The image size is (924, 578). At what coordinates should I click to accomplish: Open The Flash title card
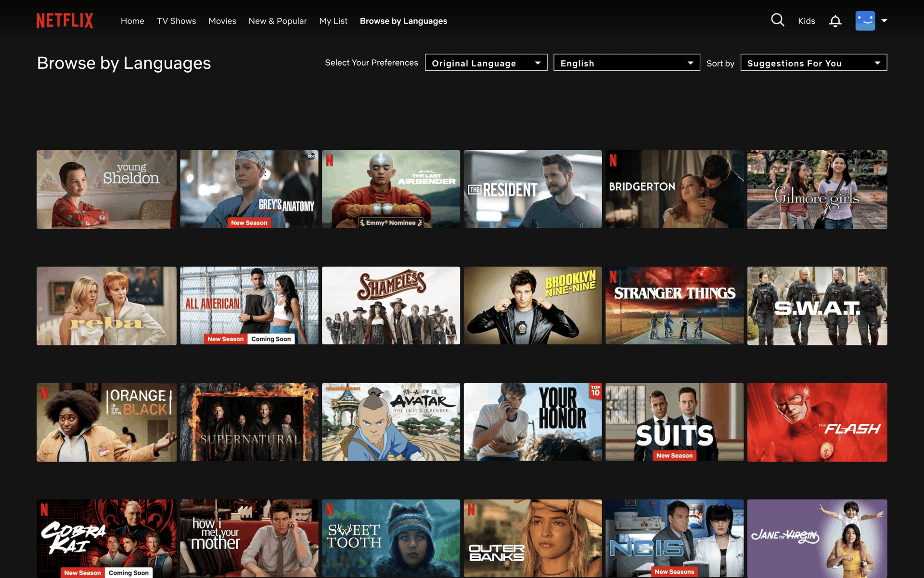point(817,422)
